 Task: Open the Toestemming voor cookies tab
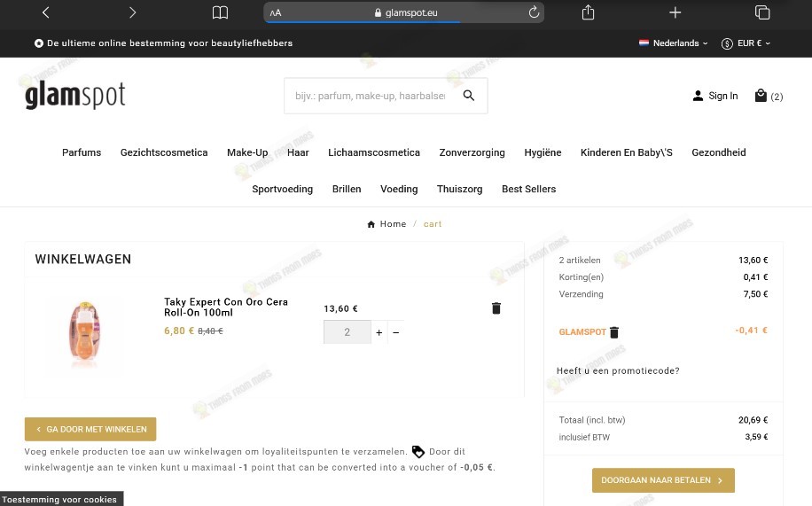61,499
